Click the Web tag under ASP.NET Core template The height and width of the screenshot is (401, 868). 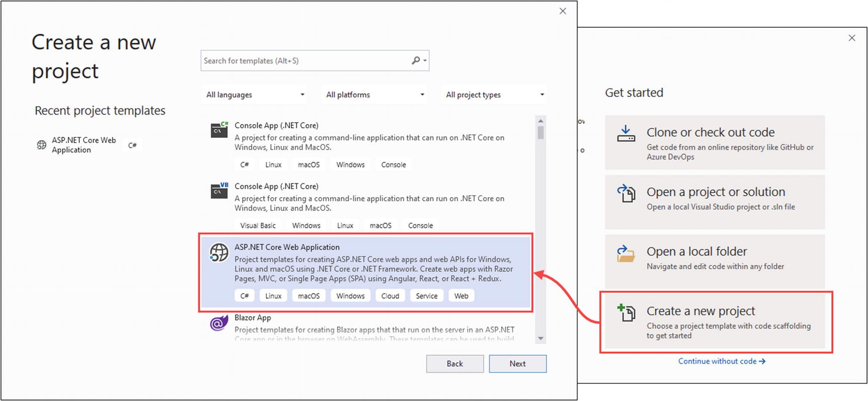461,296
